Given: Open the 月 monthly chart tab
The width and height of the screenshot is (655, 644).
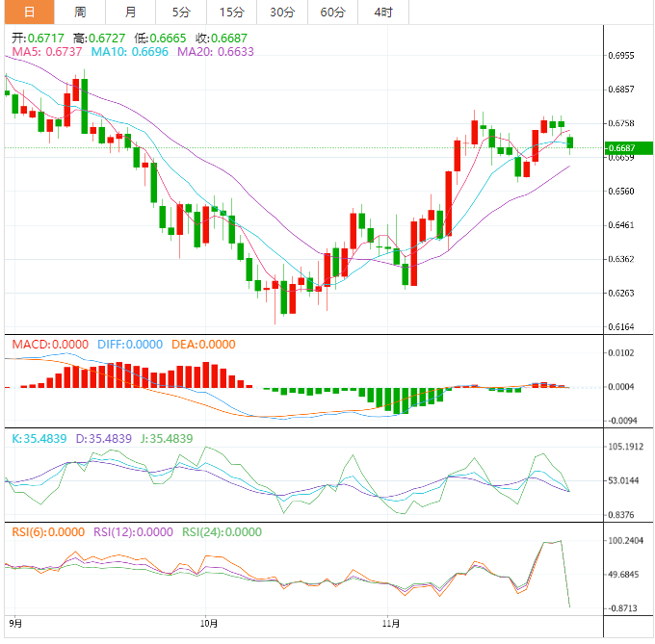Looking at the screenshot, I should pyautogui.click(x=130, y=12).
